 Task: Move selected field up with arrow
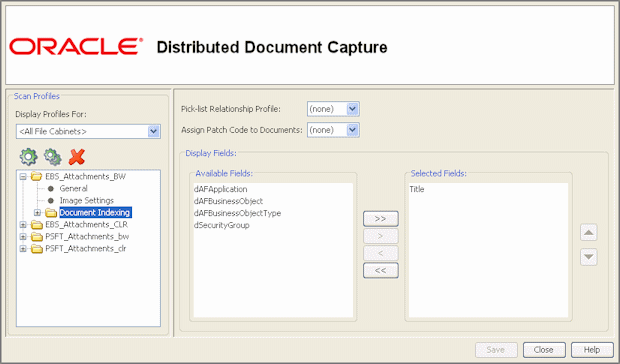588,232
